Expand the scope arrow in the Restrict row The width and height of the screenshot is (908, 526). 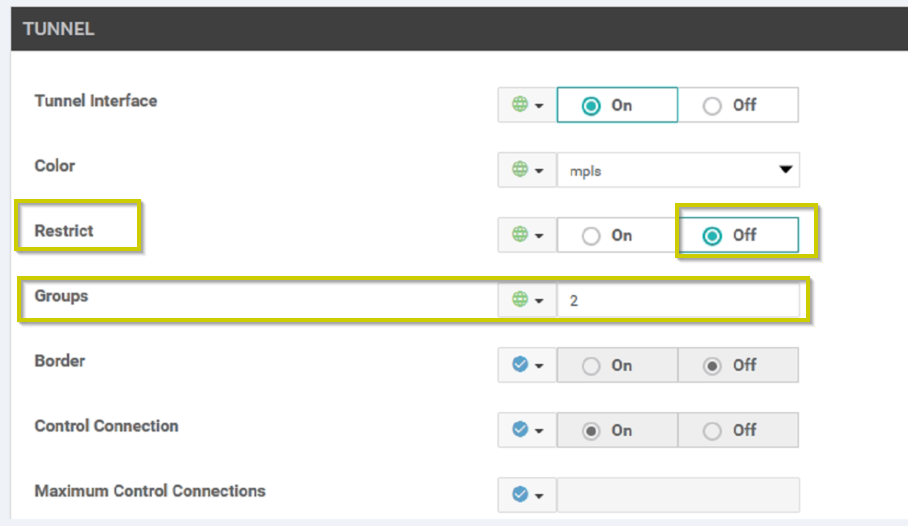tap(539, 235)
